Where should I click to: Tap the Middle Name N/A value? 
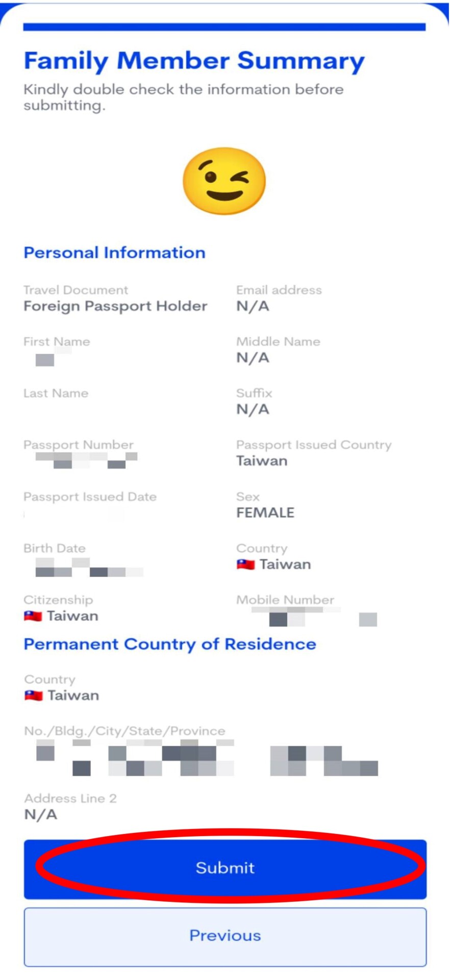click(253, 358)
